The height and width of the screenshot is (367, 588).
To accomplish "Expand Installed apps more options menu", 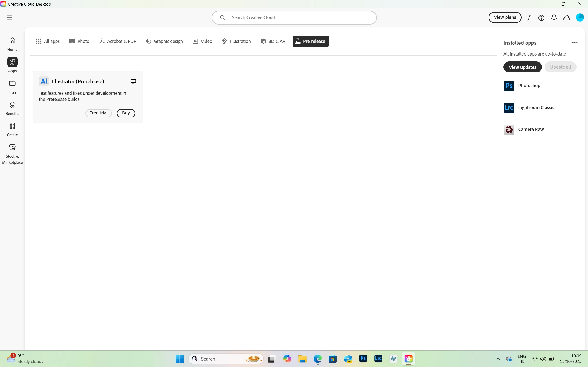I will point(575,43).
